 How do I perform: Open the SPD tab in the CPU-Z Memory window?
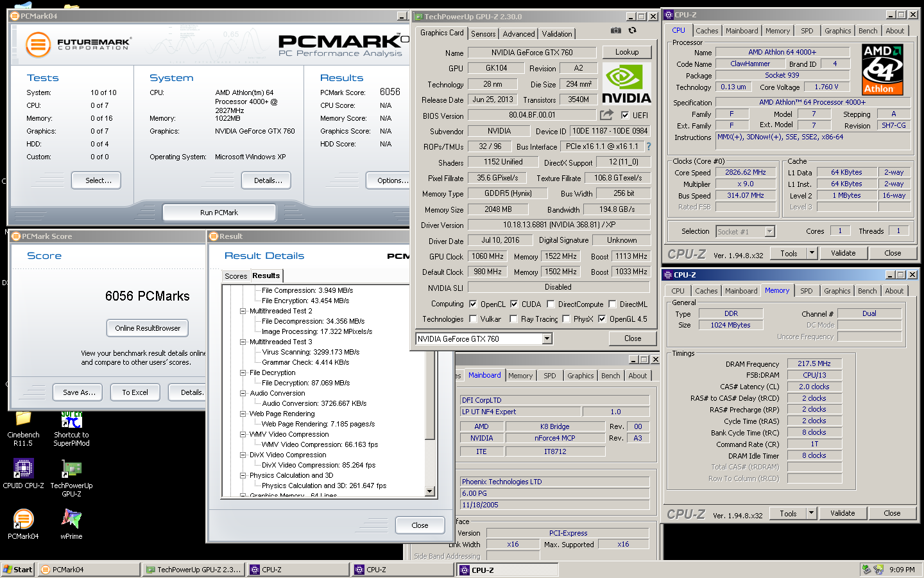pos(806,291)
